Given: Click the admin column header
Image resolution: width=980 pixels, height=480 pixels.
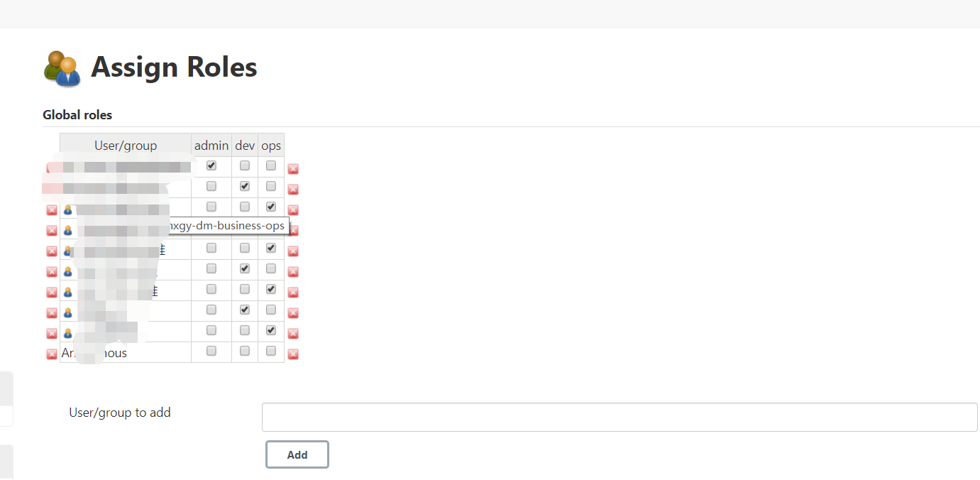Looking at the screenshot, I should pyautogui.click(x=211, y=146).
